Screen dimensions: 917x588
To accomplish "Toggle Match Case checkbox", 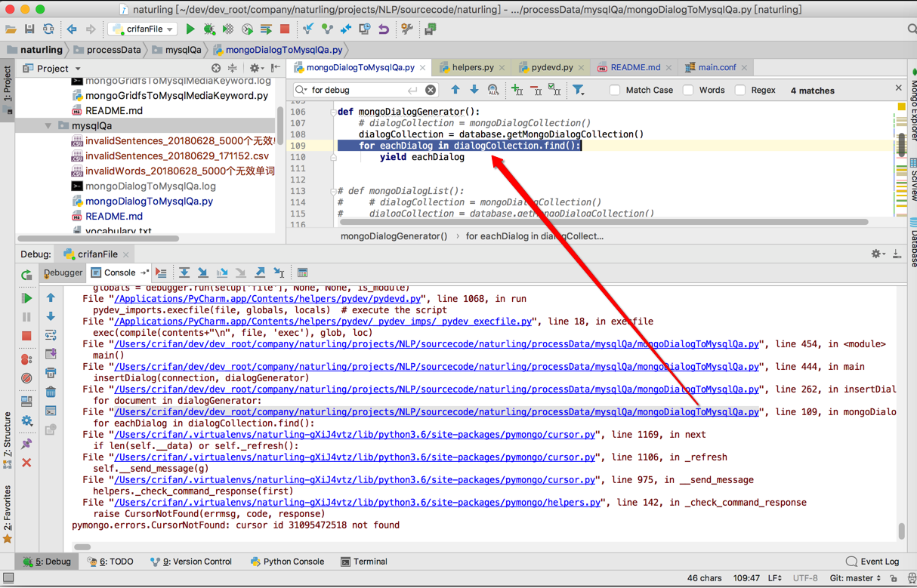I will point(615,90).
